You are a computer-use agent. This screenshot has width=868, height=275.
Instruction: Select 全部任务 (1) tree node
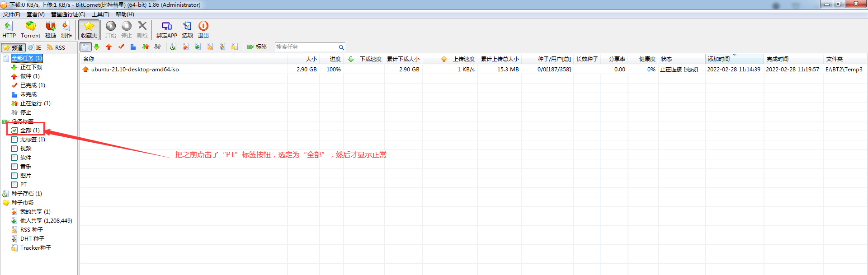[x=27, y=58]
